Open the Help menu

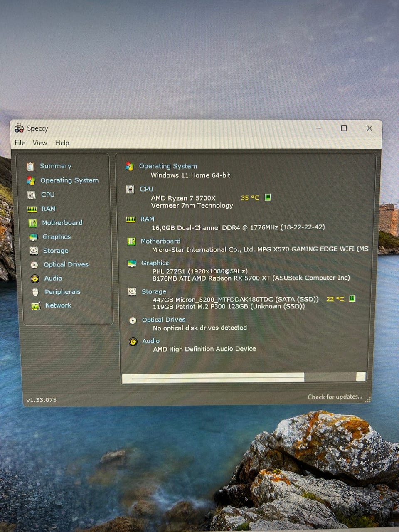pyautogui.click(x=62, y=143)
